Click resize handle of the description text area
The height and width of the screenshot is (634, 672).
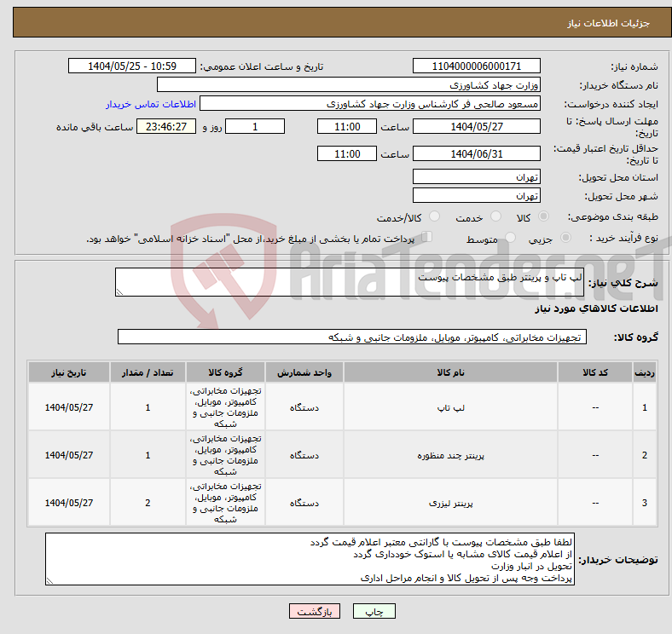point(119,291)
